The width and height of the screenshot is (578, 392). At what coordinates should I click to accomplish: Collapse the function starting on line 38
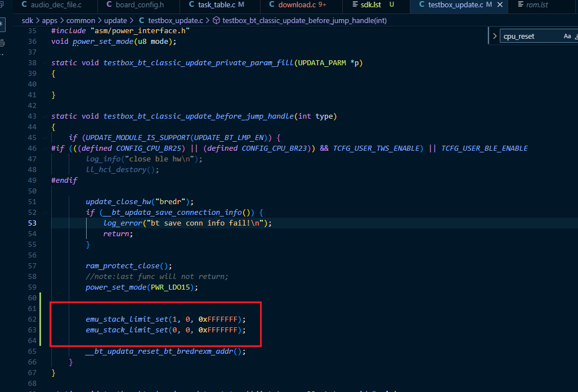pos(45,63)
